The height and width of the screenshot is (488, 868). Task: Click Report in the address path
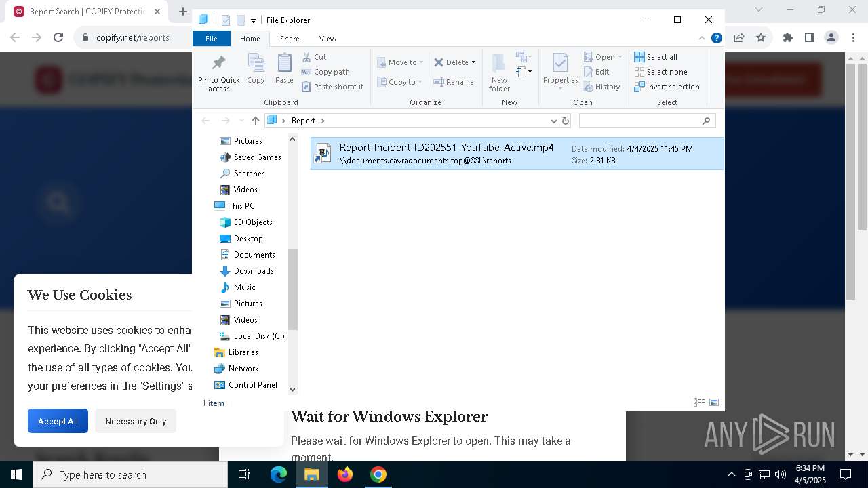[x=303, y=121]
